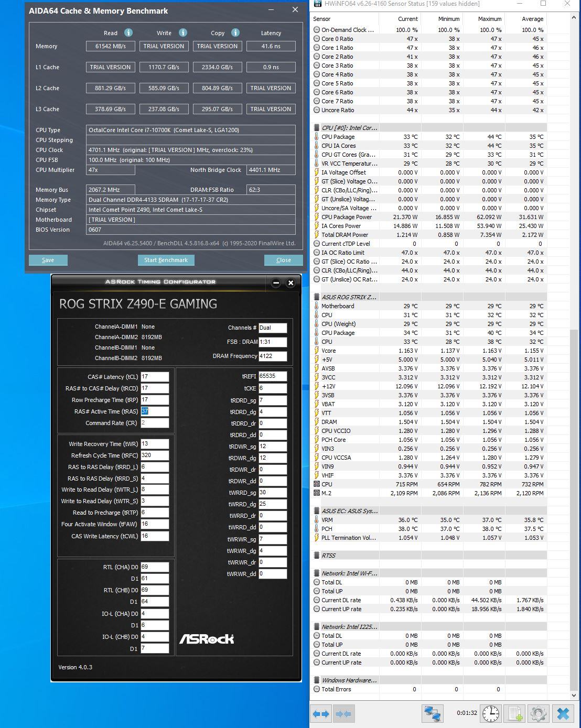581x728 pixels.
Task: Click the HWiNFO scrollbar down arrow
Action: click(574, 695)
